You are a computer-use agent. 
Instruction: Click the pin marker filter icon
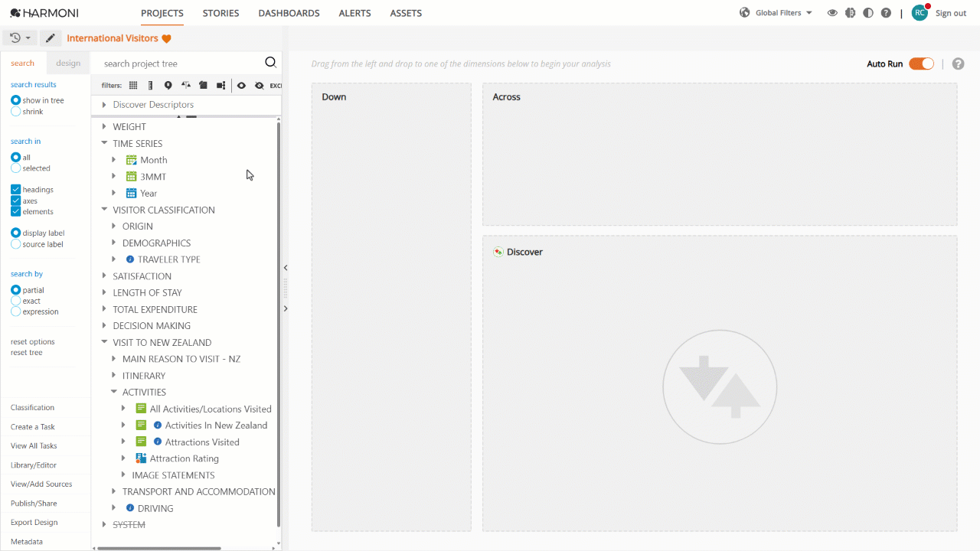[x=168, y=86]
